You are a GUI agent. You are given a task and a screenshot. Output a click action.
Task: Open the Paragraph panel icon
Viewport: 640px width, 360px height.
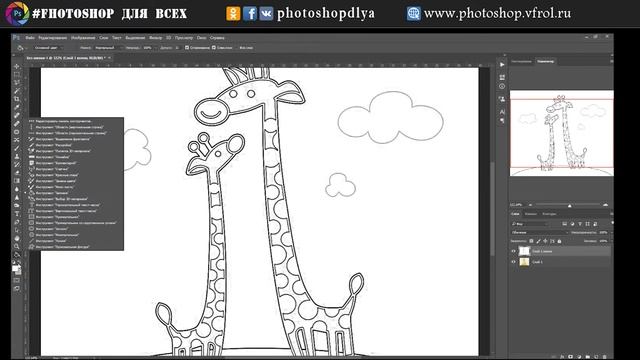pos(502,120)
